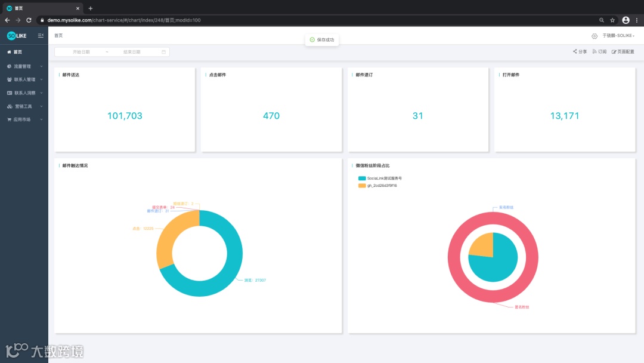Image resolution: width=644 pixels, height=363 pixels.
Task: Bookmark this page with the star icon
Action: [612, 20]
